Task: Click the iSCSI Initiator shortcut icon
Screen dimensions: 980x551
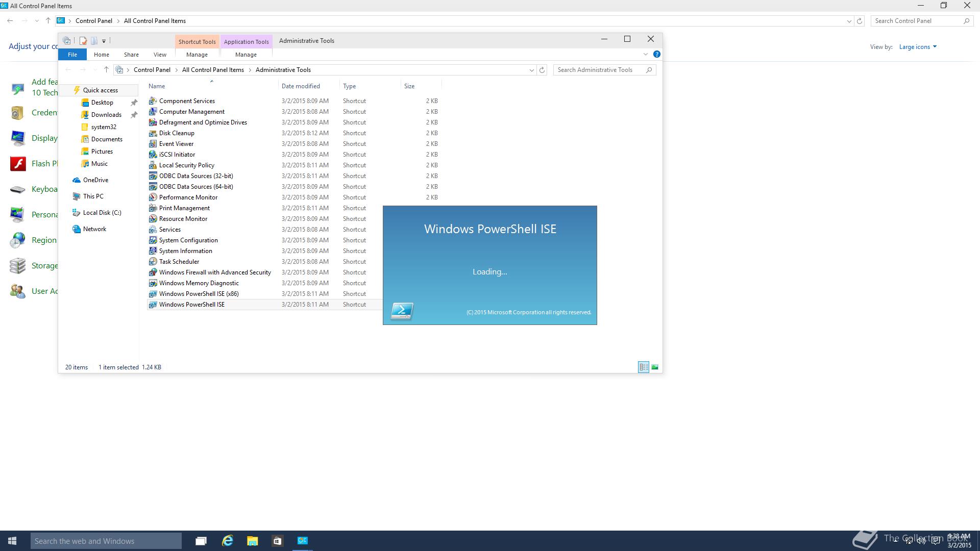Action: [153, 155]
